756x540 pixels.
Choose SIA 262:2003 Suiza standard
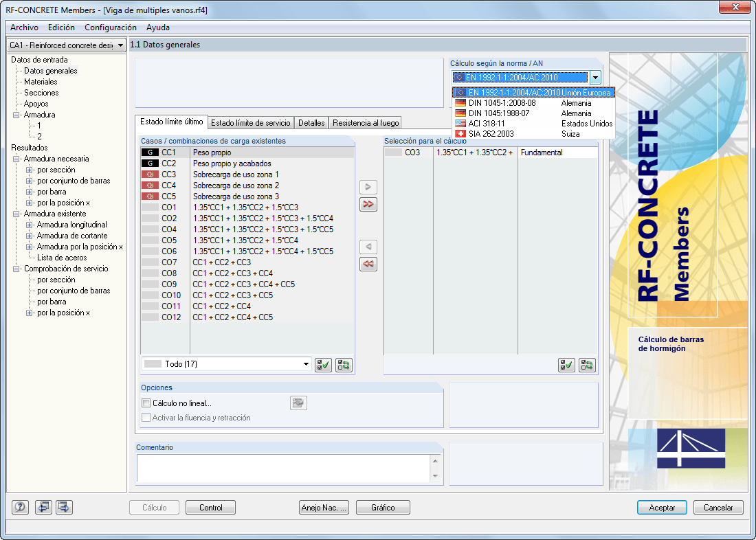point(533,134)
